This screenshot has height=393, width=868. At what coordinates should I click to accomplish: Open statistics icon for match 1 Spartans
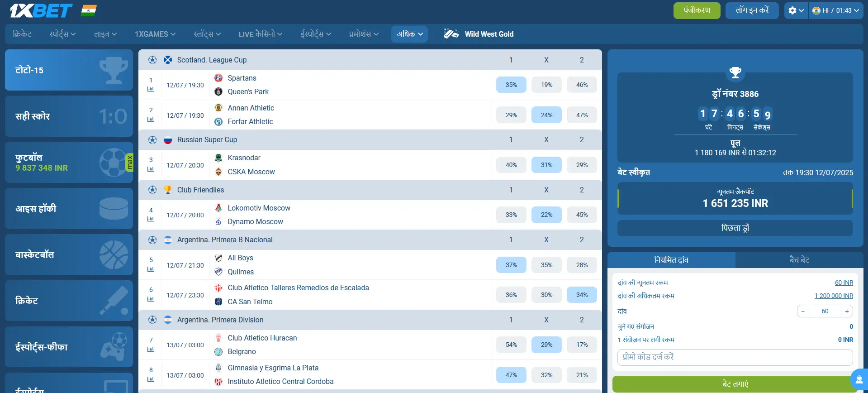(151, 89)
